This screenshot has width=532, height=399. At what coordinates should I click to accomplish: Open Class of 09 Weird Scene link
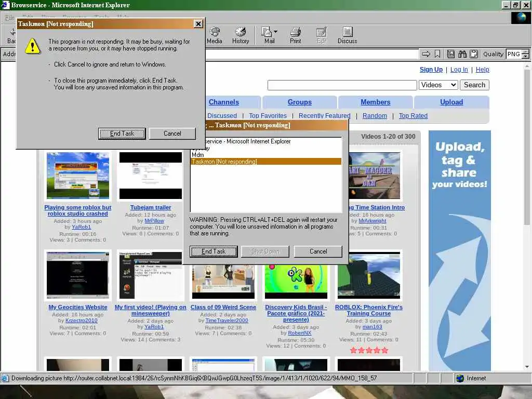[x=223, y=307]
